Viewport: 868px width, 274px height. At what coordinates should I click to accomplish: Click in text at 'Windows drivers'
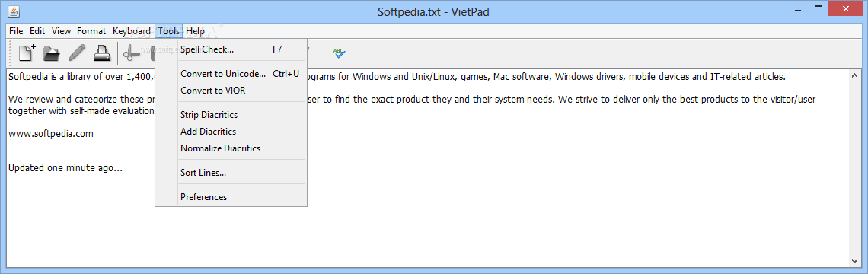tap(589, 76)
